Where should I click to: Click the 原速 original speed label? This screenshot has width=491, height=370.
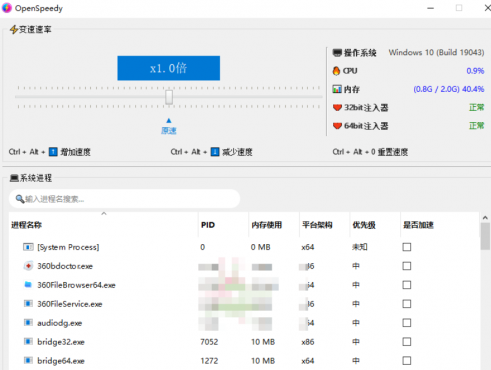tap(169, 131)
